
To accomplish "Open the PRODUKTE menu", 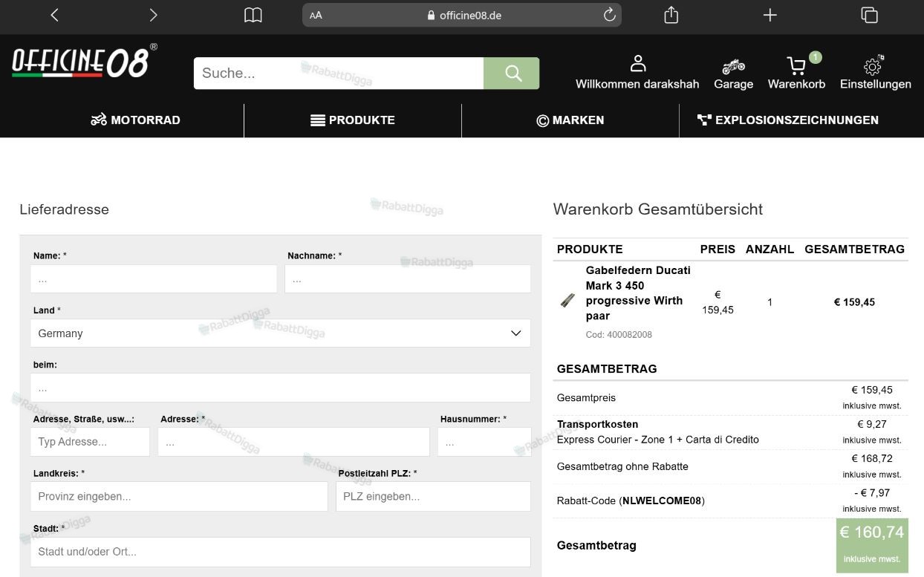I will [x=353, y=120].
